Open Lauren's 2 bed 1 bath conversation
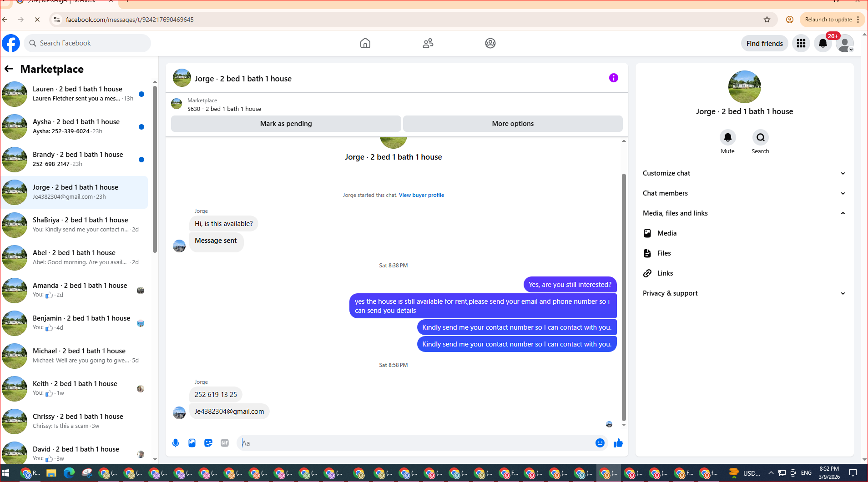Screen dimensions: 868x482 tap(75, 94)
